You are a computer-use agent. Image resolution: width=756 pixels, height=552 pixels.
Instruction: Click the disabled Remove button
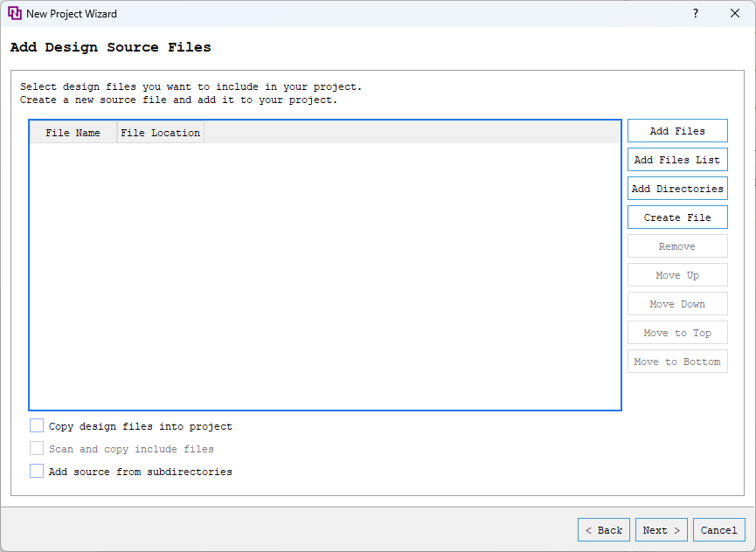coord(677,245)
